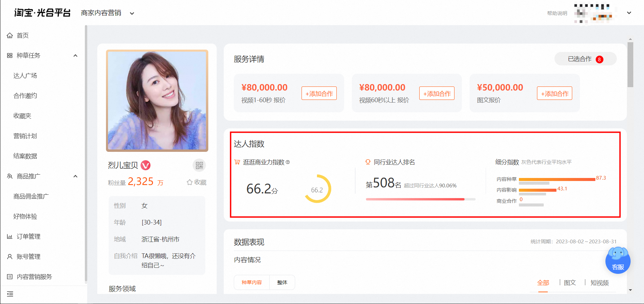This screenshot has width=644, height=304.
Task: Add 视频60秒以上 报价 cooperation
Action: point(437,94)
